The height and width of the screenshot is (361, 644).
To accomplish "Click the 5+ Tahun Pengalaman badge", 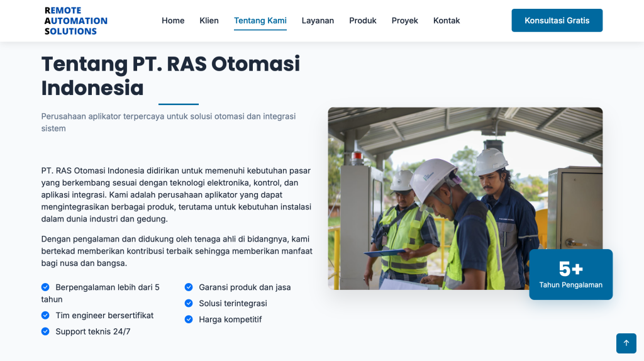I will point(570,274).
